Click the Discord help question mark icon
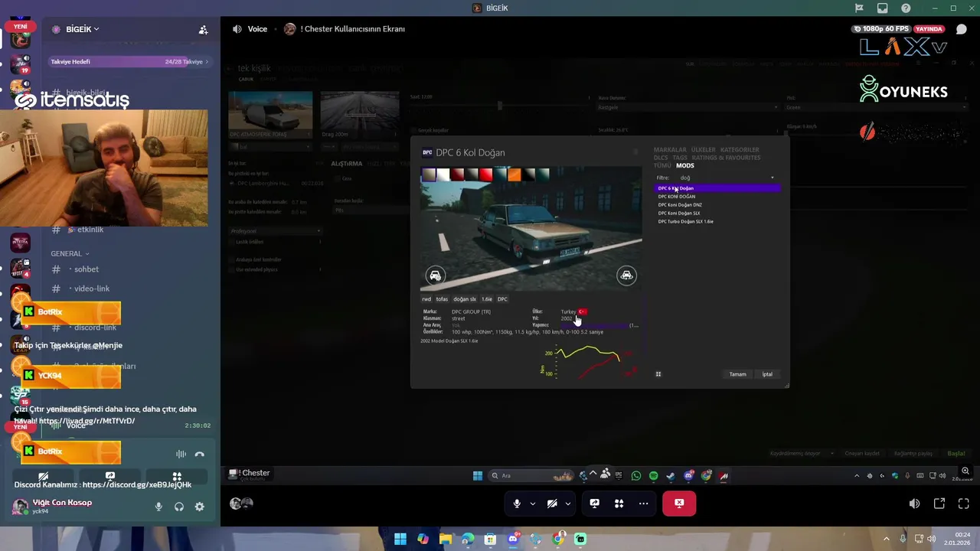The width and height of the screenshot is (980, 551). 906,8
